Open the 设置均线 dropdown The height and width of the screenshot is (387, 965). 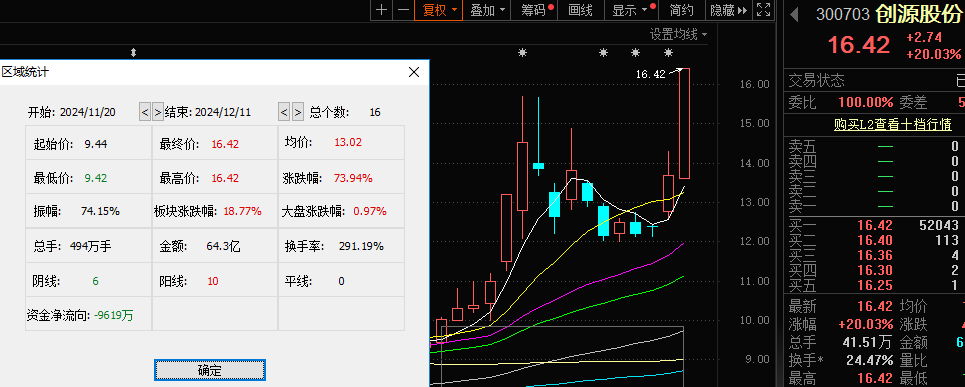[x=679, y=34]
